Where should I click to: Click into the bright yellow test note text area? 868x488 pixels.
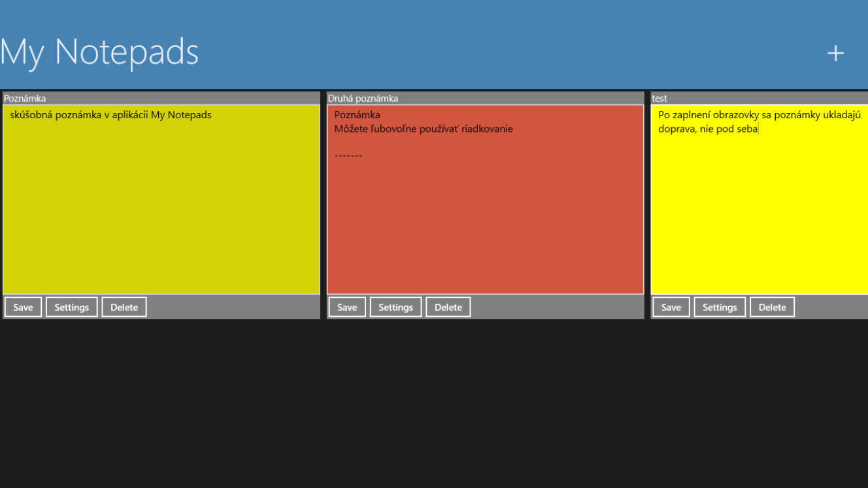(759, 199)
